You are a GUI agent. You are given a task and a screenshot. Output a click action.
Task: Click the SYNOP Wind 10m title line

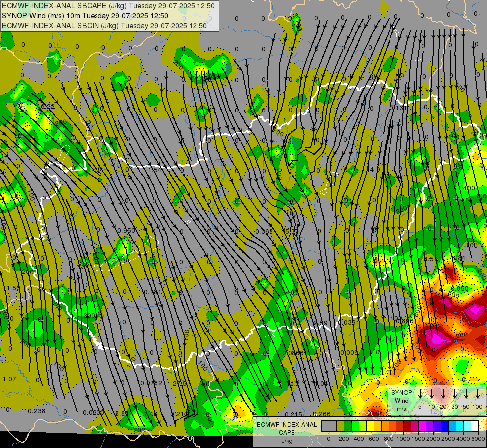(x=85, y=16)
